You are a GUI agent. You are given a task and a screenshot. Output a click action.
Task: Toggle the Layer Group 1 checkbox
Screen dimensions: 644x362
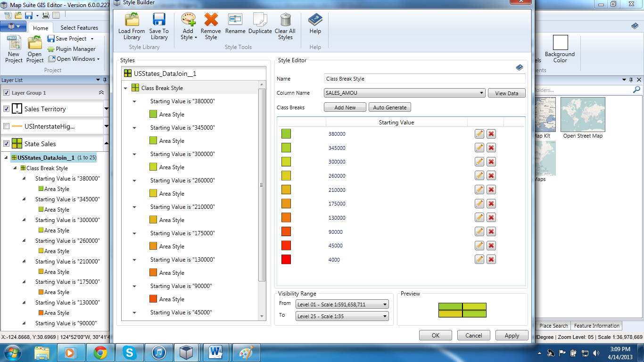[x=7, y=93]
